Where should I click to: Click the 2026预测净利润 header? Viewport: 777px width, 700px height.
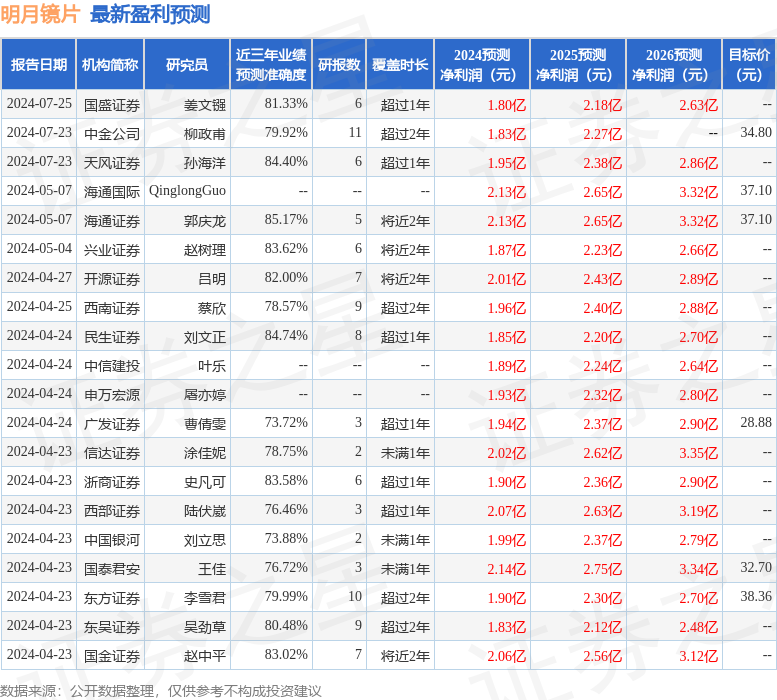(674, 64)
